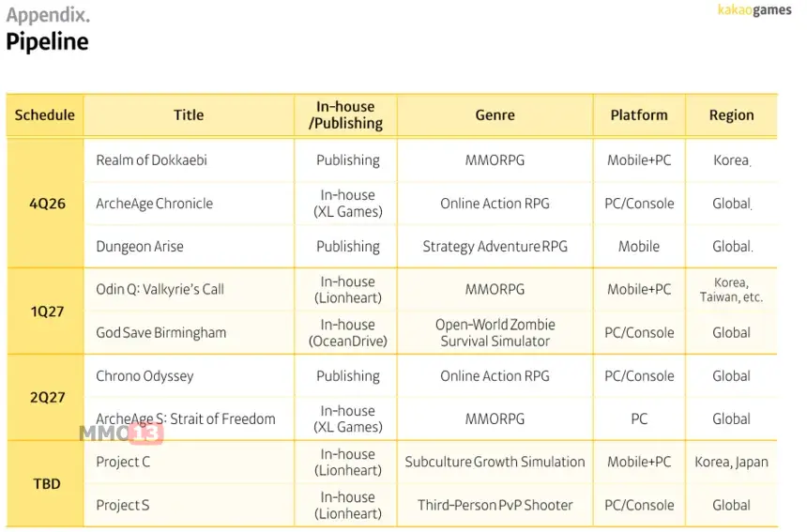Image resolution: width=807 pixels, height=532 pixels.
Task: Click the 'Title' column header
Action: click(x=189, y=114)
